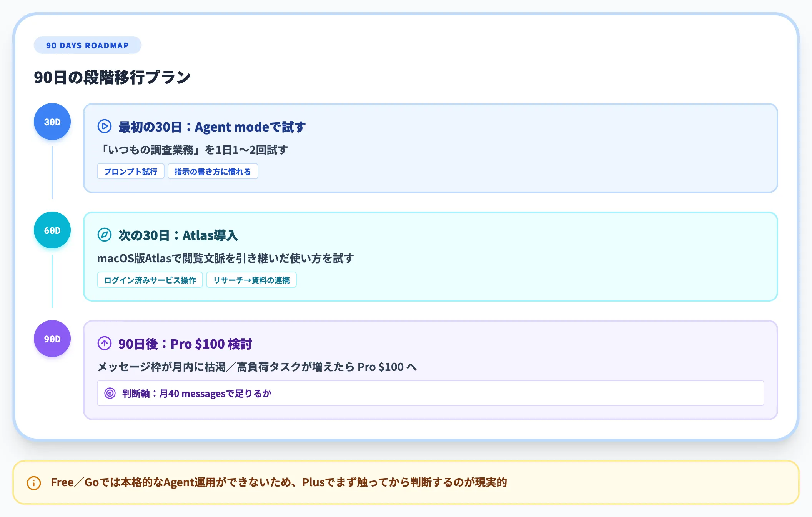Click the heading 90日の段階移行プラン

click(x=112, y=77)
